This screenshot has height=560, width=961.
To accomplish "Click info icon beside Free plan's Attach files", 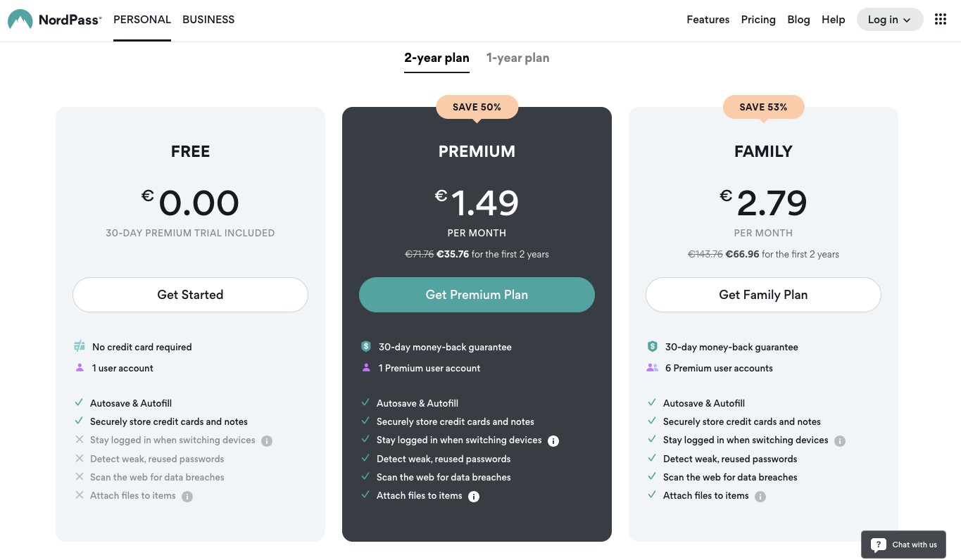I will (x=187, y=496).
